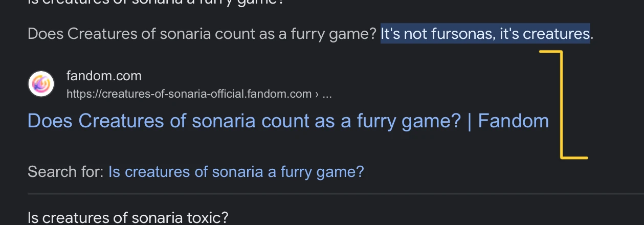Click the Fandom swirl favicon
This screenshot has width=644, height=225.
[41, 84]
